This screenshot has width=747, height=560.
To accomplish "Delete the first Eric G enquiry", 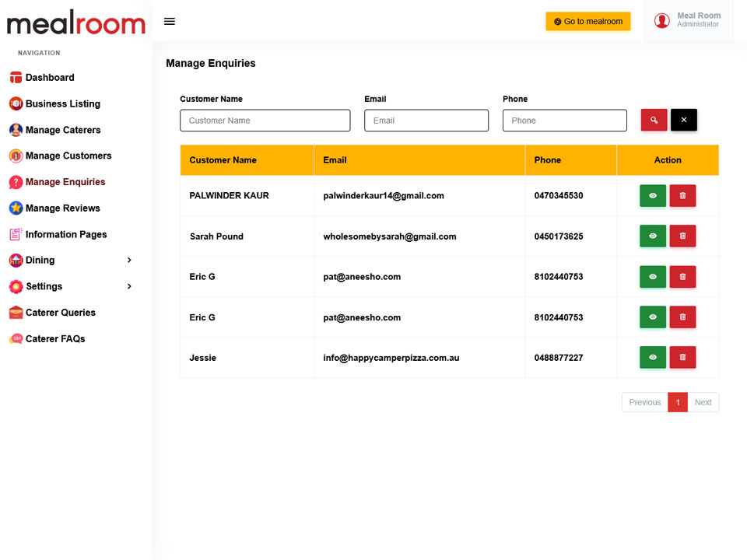I will tap(682, 277).
